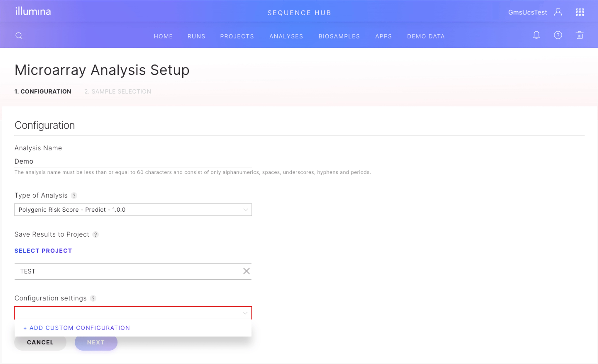Image resolution: width=598 pixels, height=364 pixels.
Task: Click the search magnifier icon
Action: pyautogui.click(x=19, y=36)
